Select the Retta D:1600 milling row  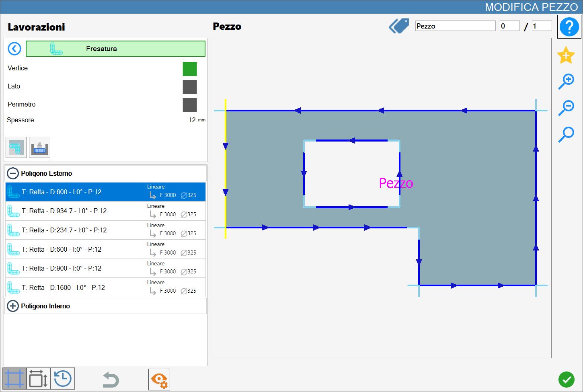pyautogui.click(x=105, y=287)
